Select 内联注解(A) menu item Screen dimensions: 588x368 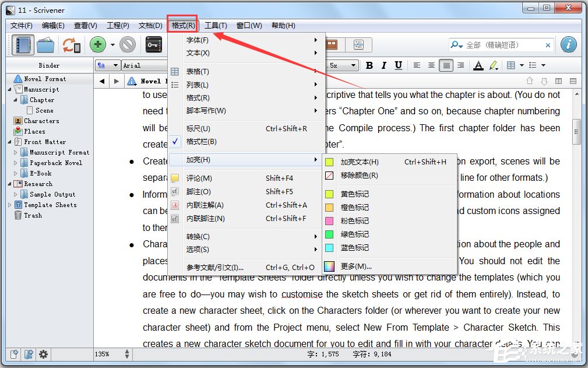point(247,205)
